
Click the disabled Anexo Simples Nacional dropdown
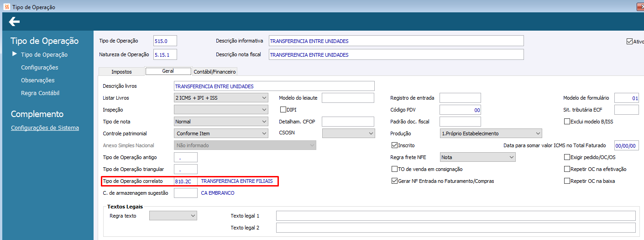coord(245,145)
